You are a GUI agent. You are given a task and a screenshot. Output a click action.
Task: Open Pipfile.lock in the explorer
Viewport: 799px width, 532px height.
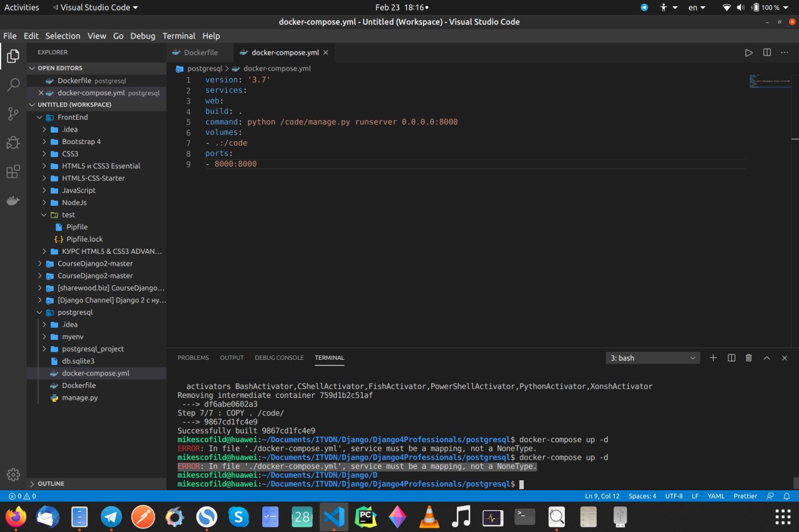click(x=97, y=239)
